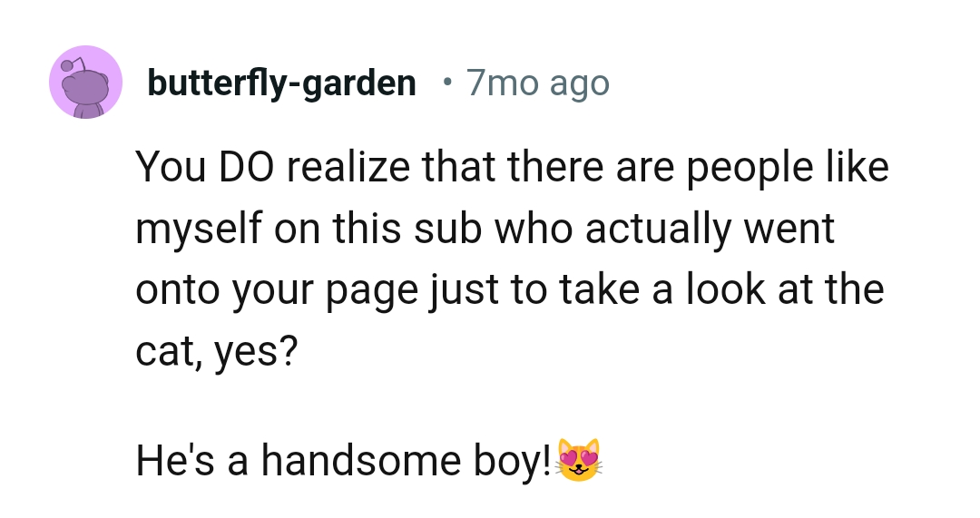Viewport: 980px width, 518px height.
Task: Click the "7mo ago" comment timestamp
Action: click(537, 83)
